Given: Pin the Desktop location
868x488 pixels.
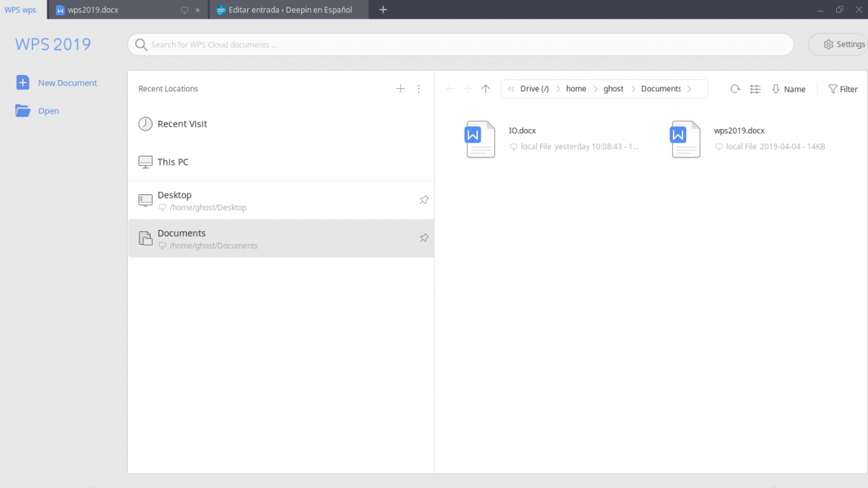Looking at the screenshot, I should click(x=424, y=200).
